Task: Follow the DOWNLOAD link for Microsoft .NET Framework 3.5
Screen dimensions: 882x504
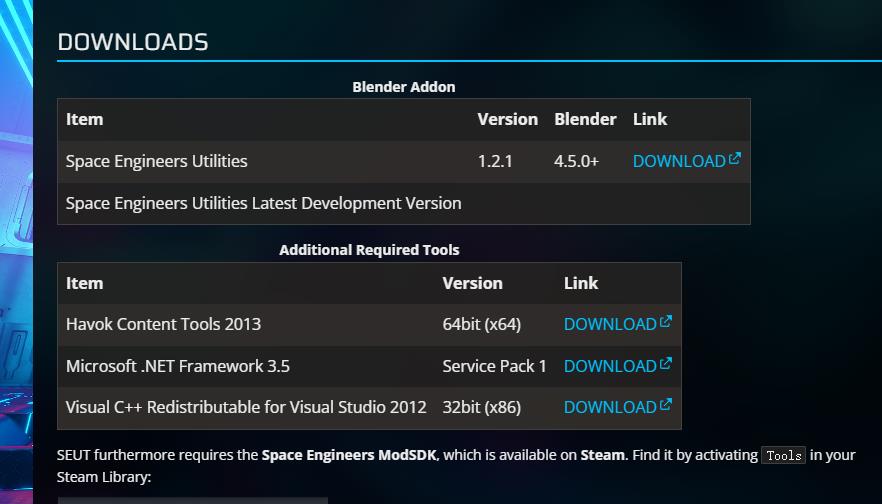Action: 610,366
